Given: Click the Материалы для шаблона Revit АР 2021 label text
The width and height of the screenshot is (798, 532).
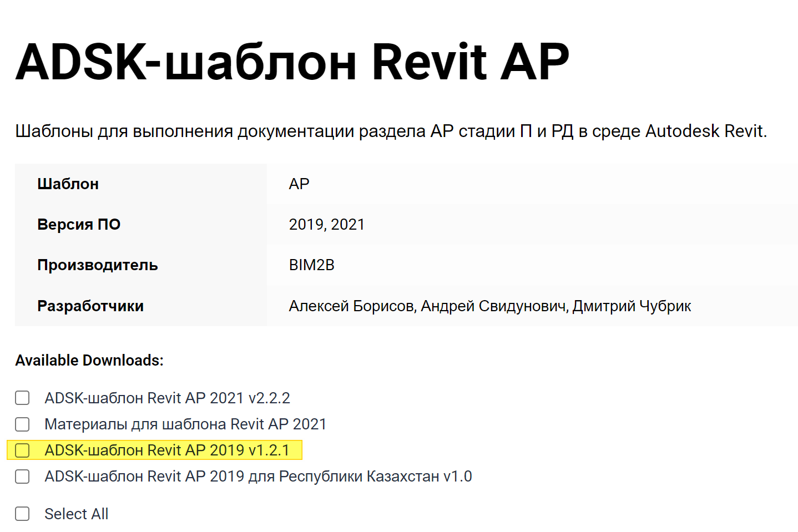Looking at the screenshot, I should [185, 424].
